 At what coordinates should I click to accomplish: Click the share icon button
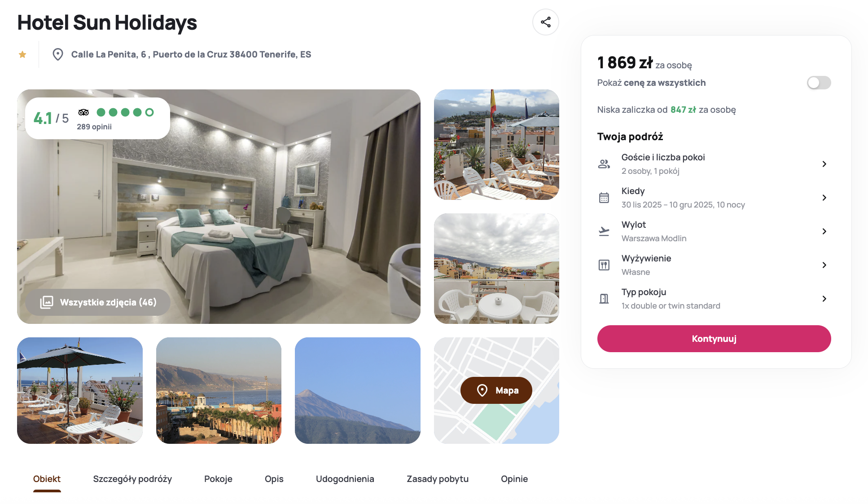point(545,22)
